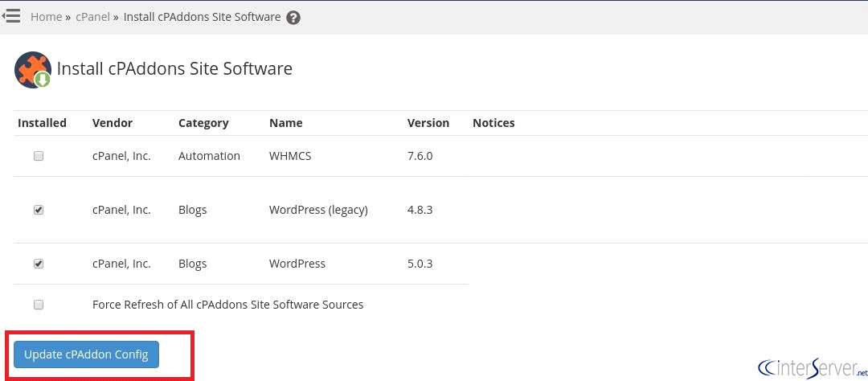868x381 pixels.
Task: Select the Installed column header
Action: pyautogui.click(x=42, y=123)
